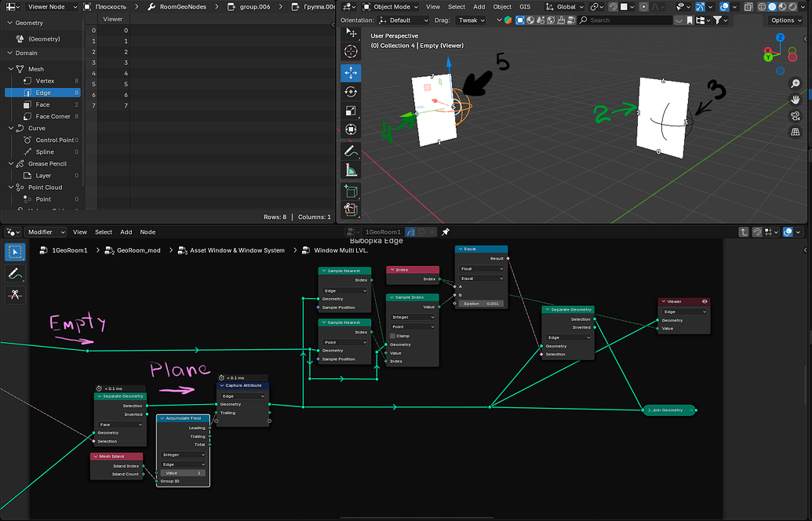
Task: Open the Object Mode dropdown
Action: point(391,7)
